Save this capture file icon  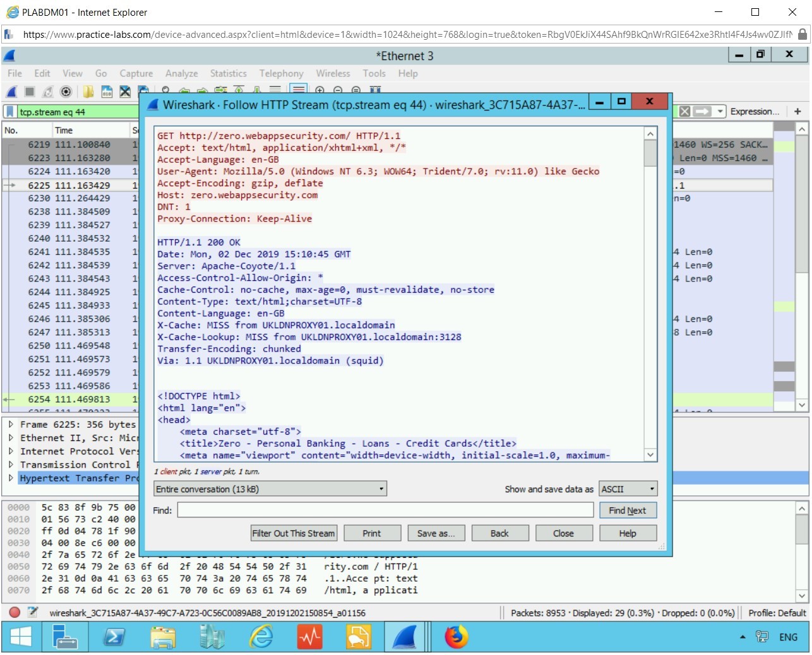point(107,91)
